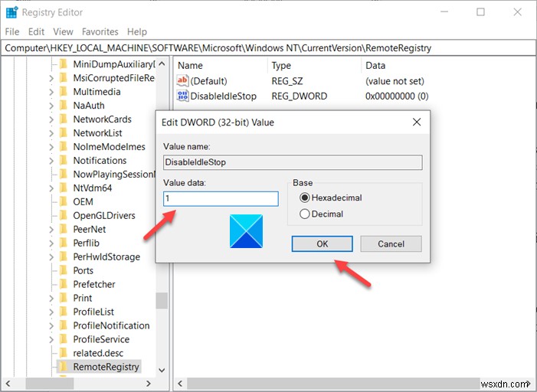Select the NaAuth folder icon
Viewport: 537px width, 392px height.
pos(64,106)
